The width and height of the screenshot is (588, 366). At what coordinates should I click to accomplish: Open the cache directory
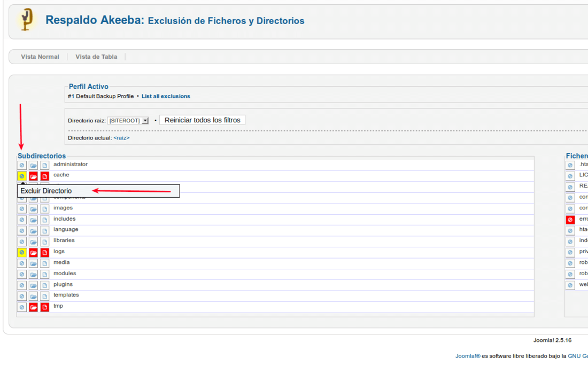[61, 175]
